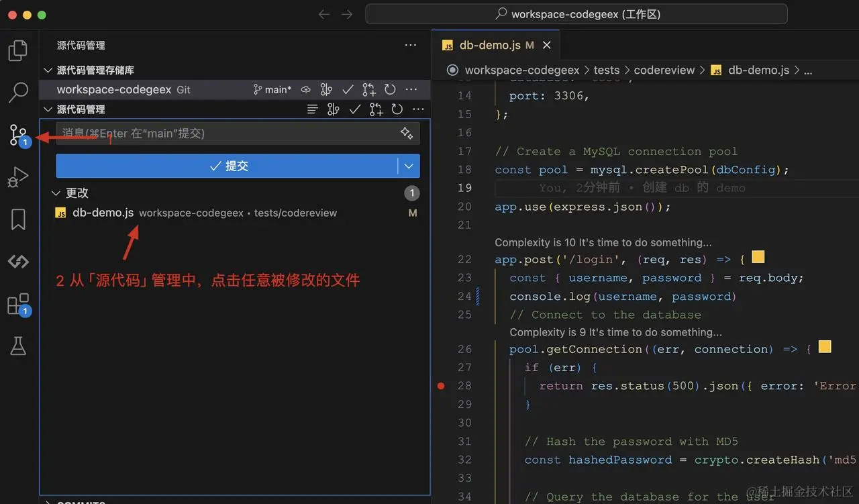The height and width of the screenshot is (504, 859).
Task: Open the command center search box
Action: (x=576, y=14)
